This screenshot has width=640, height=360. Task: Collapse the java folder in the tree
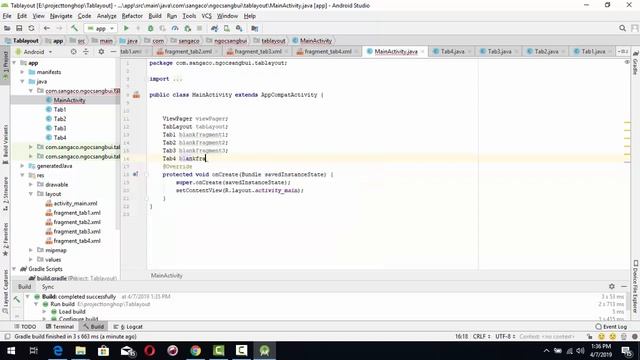tap(22, 81)
